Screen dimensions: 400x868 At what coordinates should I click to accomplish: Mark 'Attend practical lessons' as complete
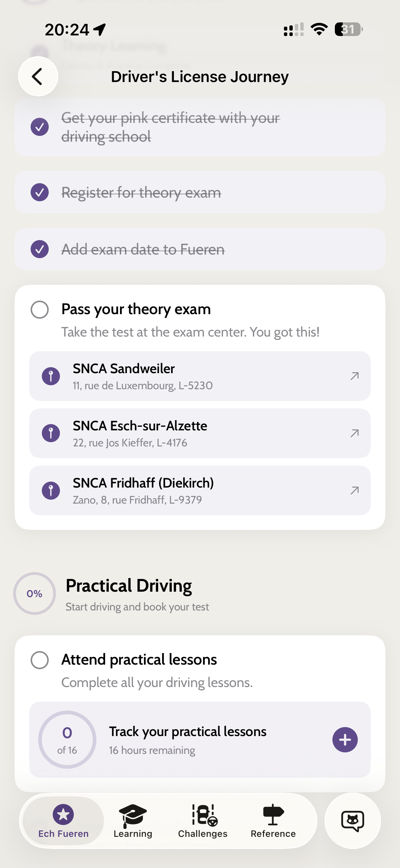click(40, 660)
